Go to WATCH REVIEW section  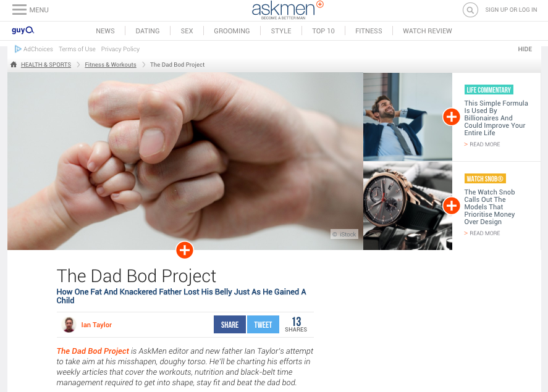point(427,31)
